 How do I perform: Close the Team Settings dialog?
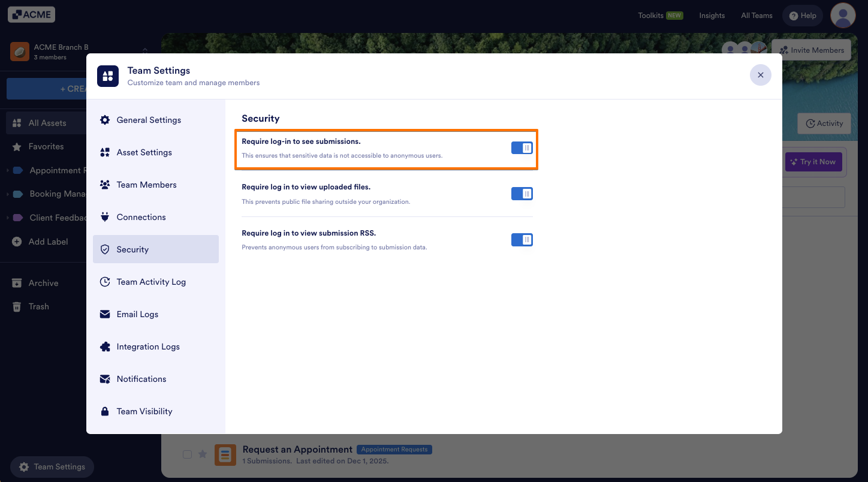pos(761,75)
